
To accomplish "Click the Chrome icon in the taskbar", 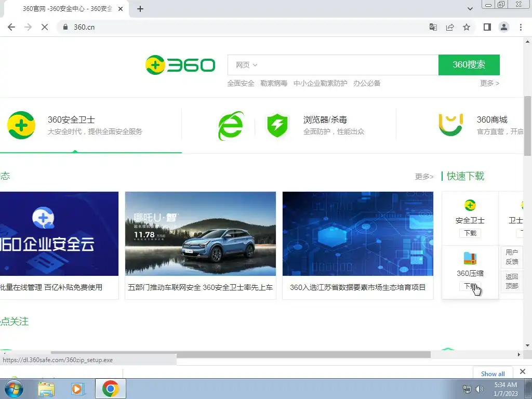I will (110, 389).
